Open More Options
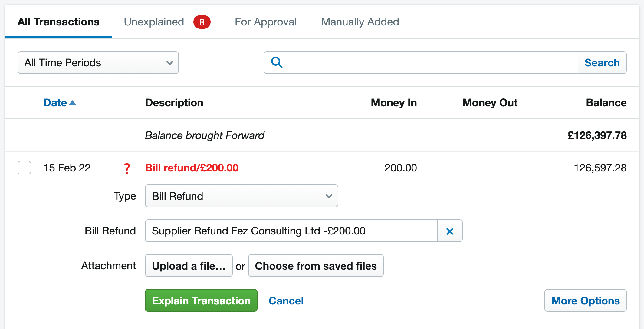 585,301
